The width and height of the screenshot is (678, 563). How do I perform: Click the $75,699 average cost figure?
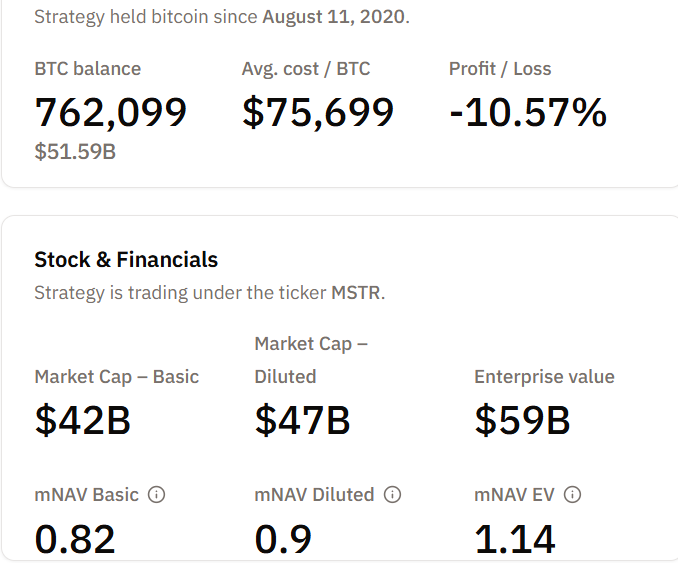point(318,111)
